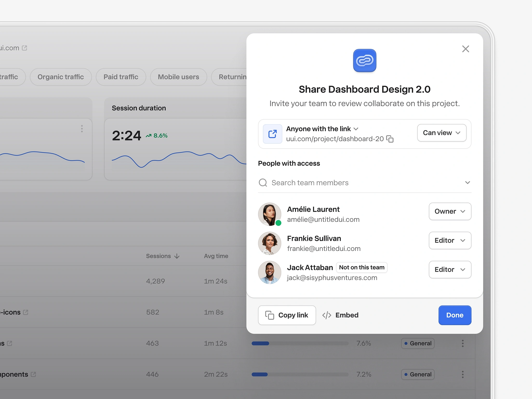This screenshot has width=532, height=399.
Task: Switch to the Mobile users tab
Action: click(x=178, y=77)
